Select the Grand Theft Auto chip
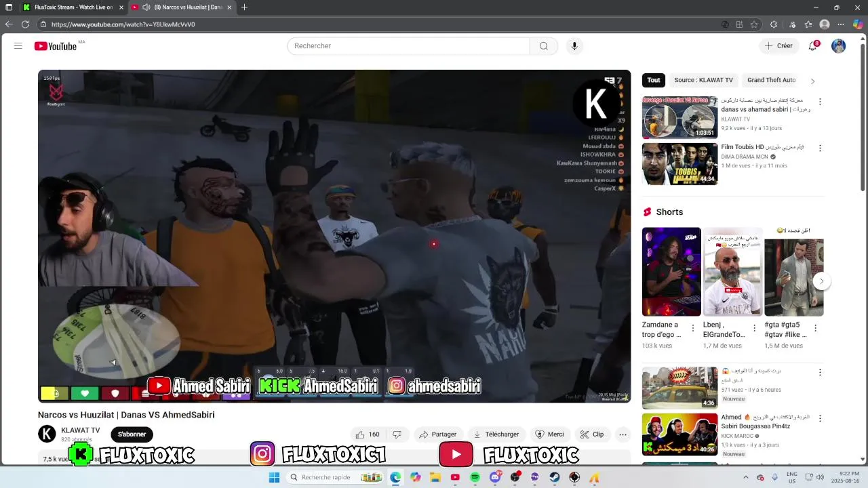The height and width of the screenshot is (488, 868). click(x=771, y=80)
